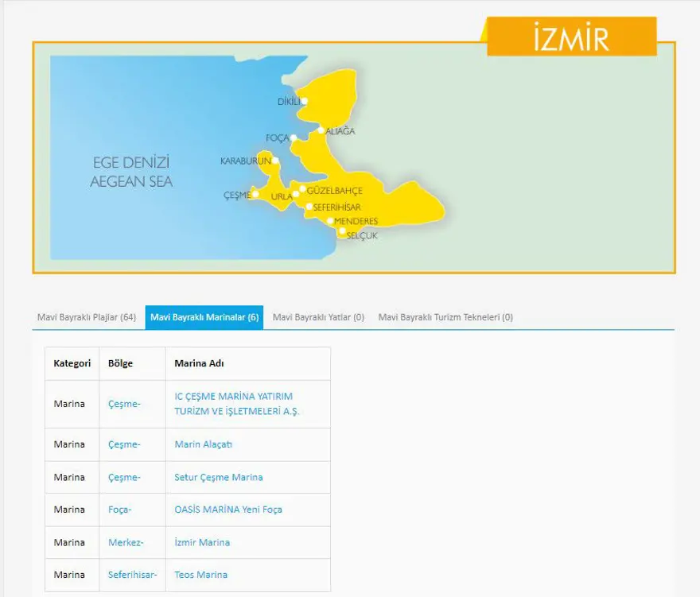Screen dimensions: 700x597
Task: Click the İZMİR orange title banner
Action: point(571,37)
